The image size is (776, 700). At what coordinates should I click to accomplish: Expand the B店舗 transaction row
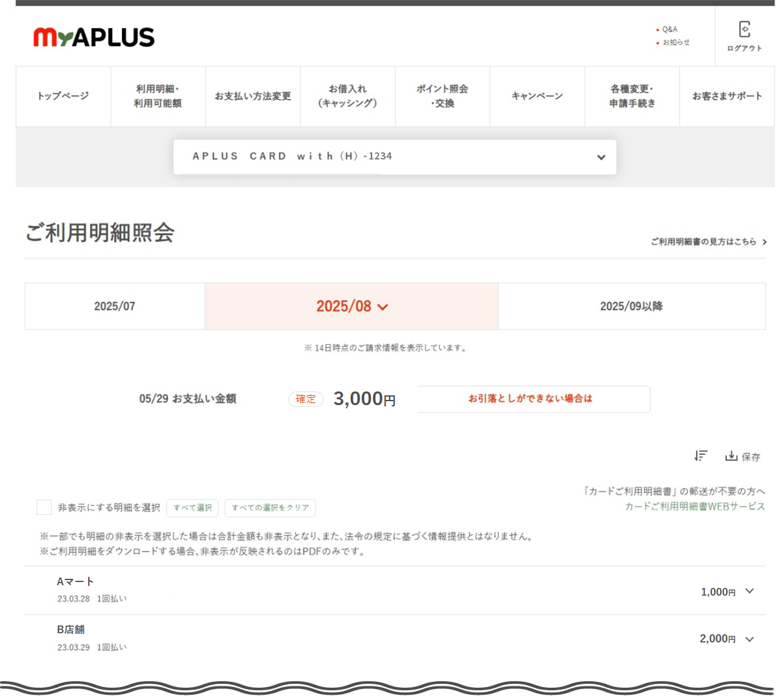(749, 639)
